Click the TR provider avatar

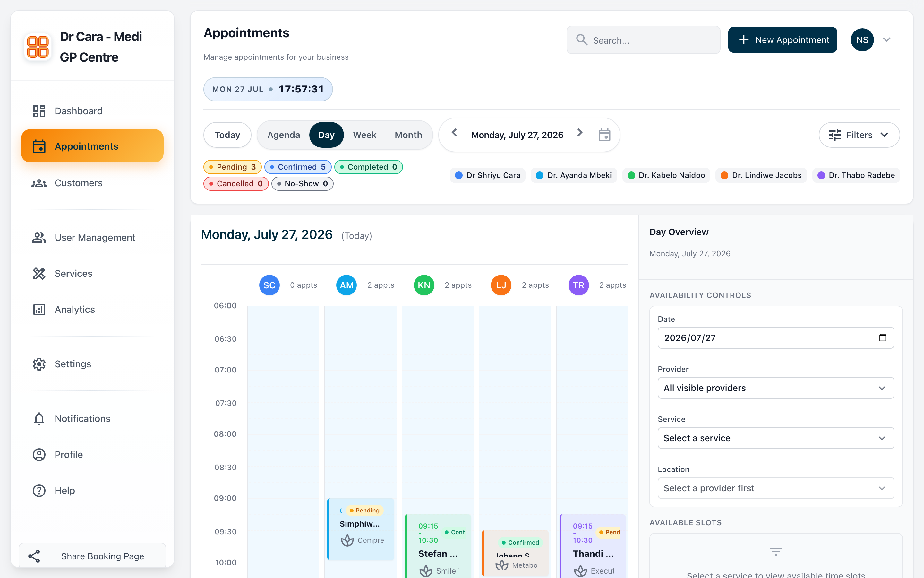click(578, 285)
